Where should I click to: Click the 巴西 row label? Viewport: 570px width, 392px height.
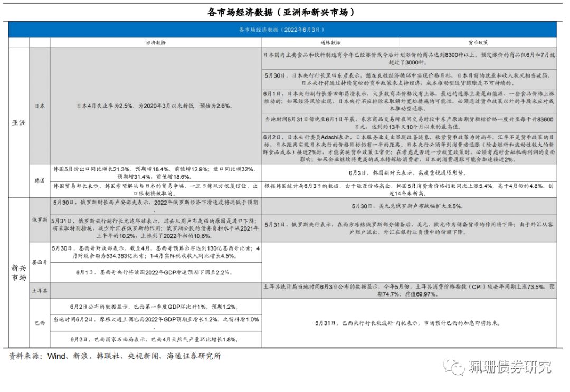pos(40,323)
